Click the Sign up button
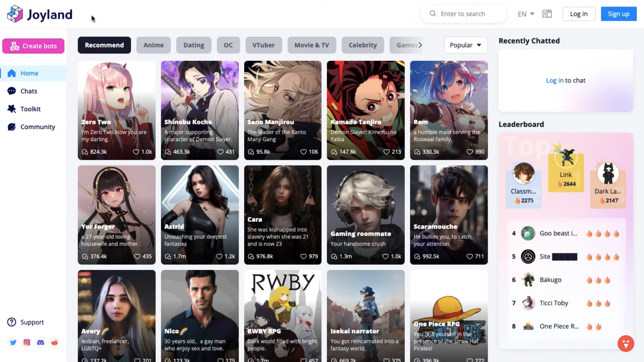 click(618, 14)
